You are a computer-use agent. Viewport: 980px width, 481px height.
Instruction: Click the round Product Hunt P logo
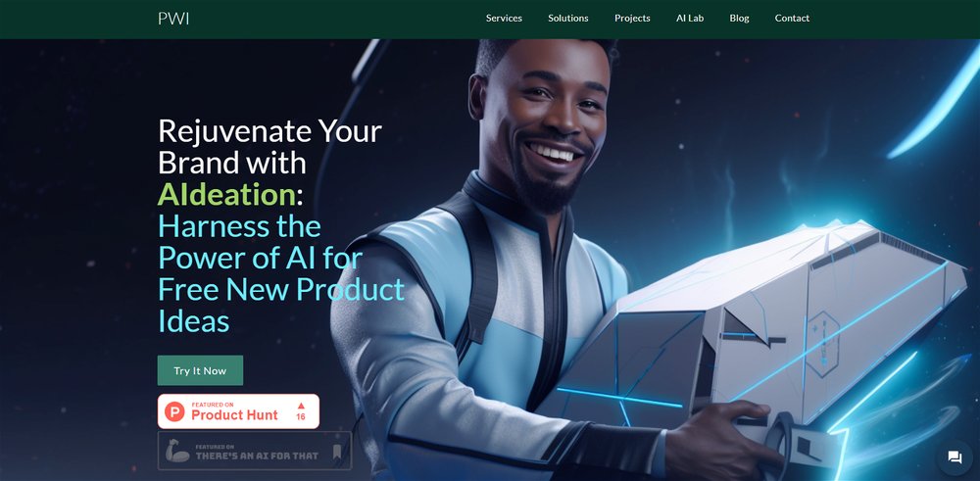tap(174, 411)
